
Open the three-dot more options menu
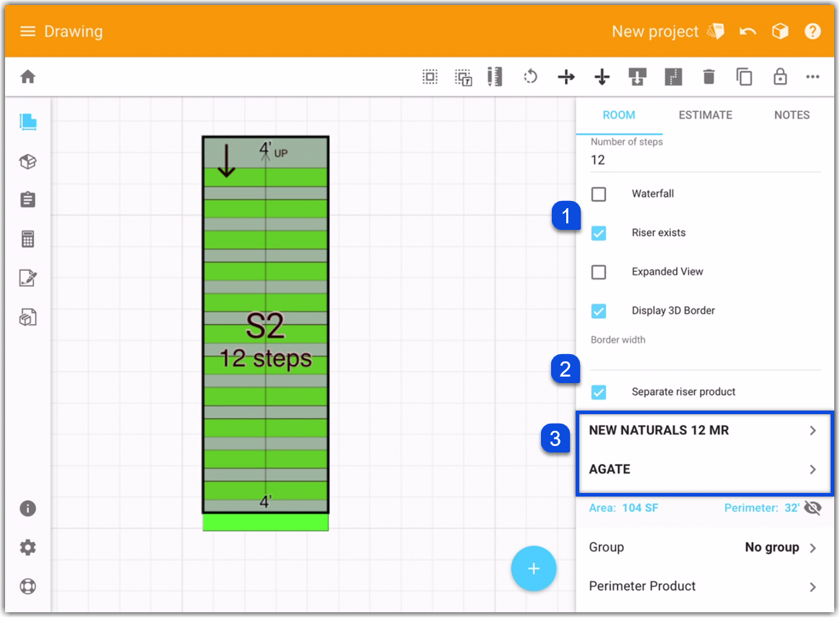click(813, 77)
